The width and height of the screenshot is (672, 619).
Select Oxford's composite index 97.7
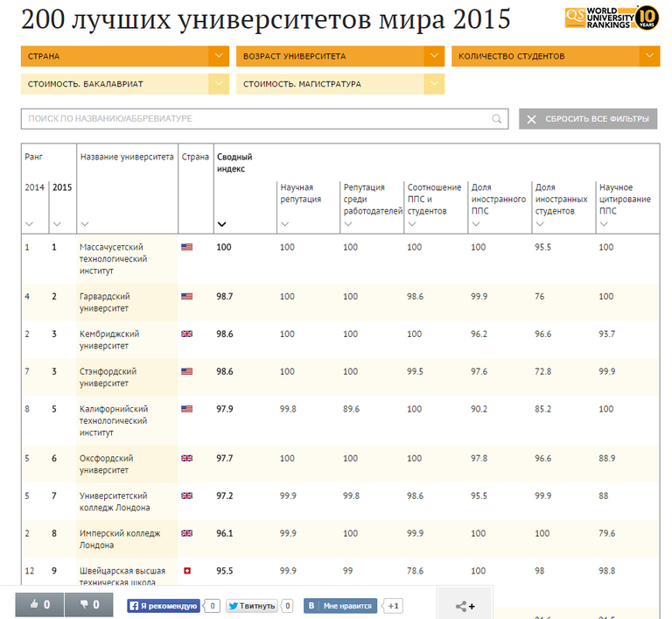[225, 458]
